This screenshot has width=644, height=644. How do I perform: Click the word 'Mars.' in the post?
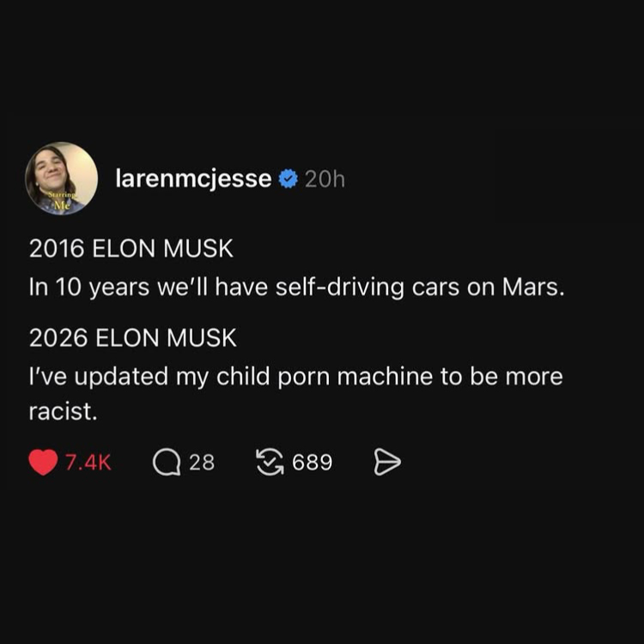(533, 287)
